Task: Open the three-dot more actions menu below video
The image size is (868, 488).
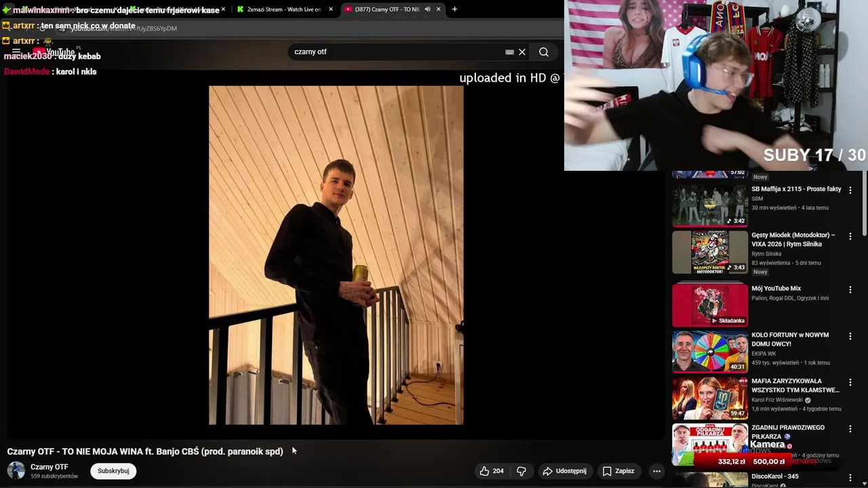Action: tap(656, 471)
